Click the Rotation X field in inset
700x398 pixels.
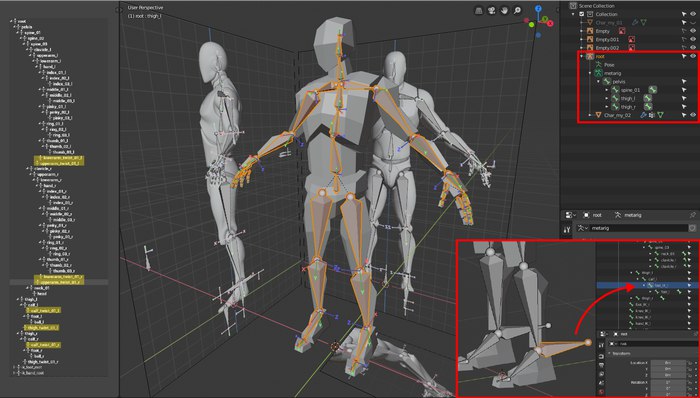tap(668, 383)
